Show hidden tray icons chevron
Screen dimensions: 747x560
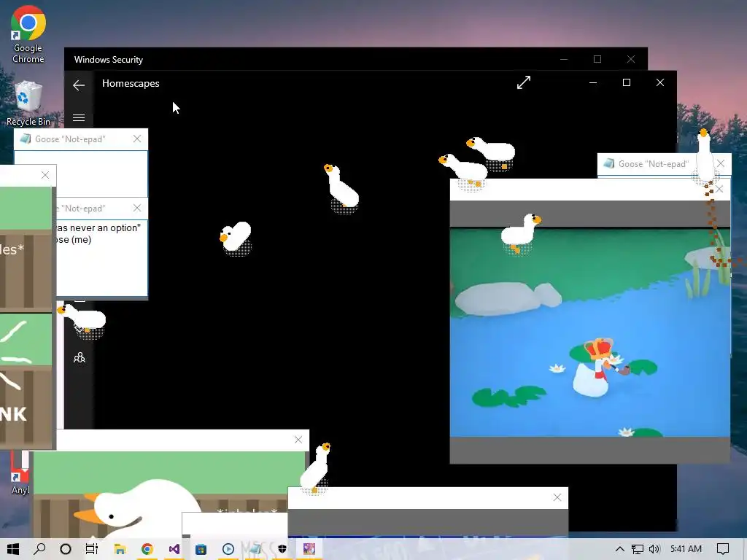(x=619, y=549)
